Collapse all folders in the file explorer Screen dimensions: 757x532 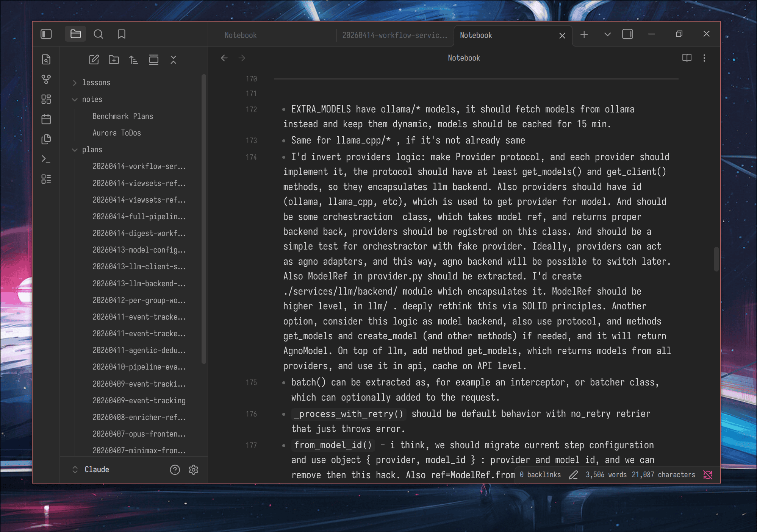(174, 60)
